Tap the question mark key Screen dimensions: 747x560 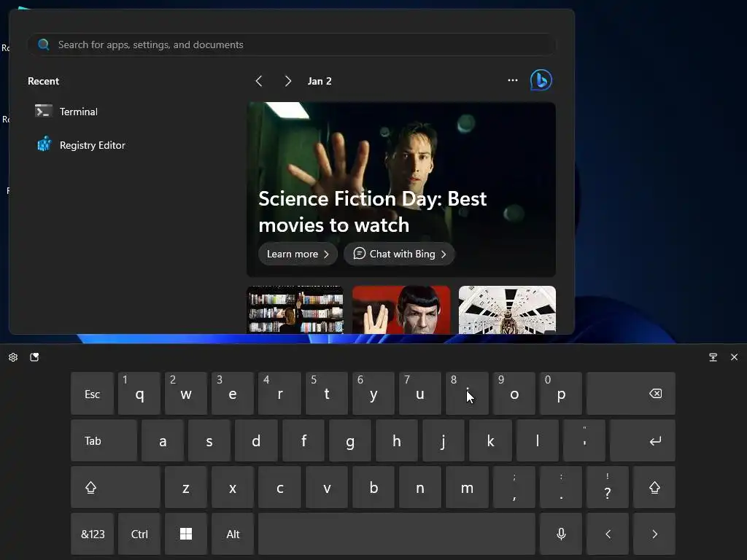click(x=608, y=487)
